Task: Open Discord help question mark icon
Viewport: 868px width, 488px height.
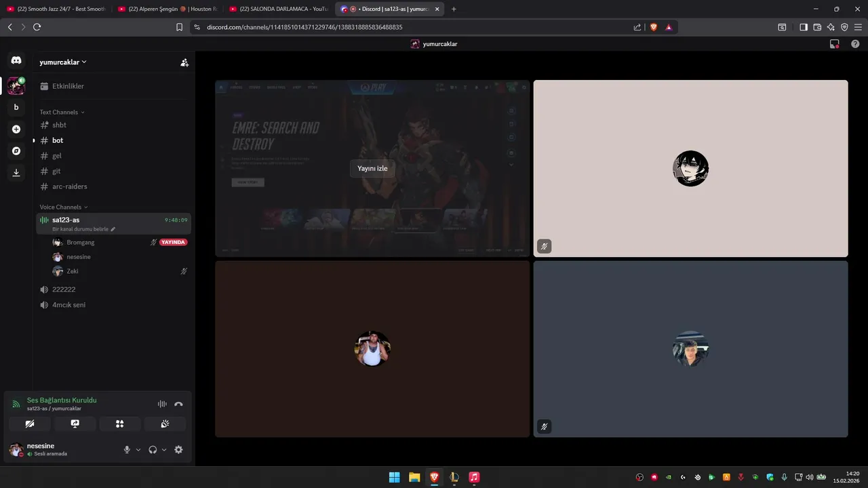Action: (855, 44)
